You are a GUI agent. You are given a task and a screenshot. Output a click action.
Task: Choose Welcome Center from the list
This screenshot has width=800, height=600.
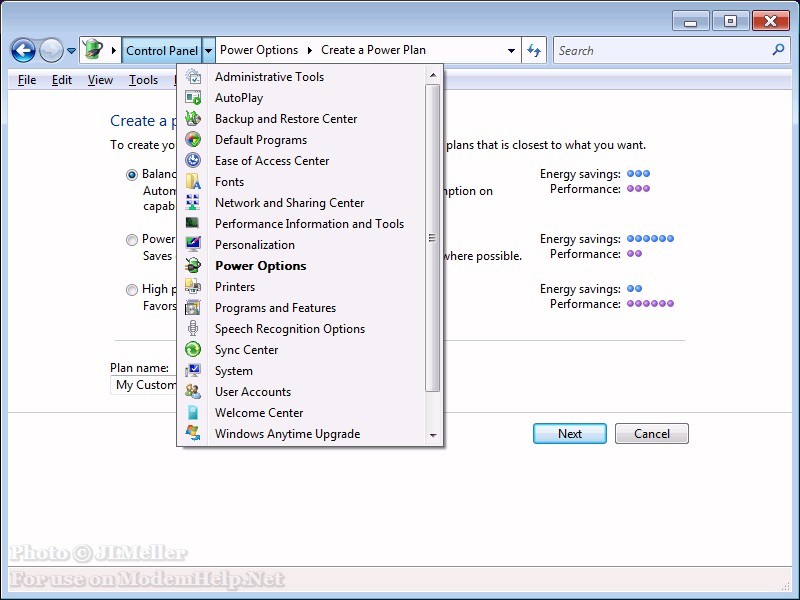coord(259,412)
